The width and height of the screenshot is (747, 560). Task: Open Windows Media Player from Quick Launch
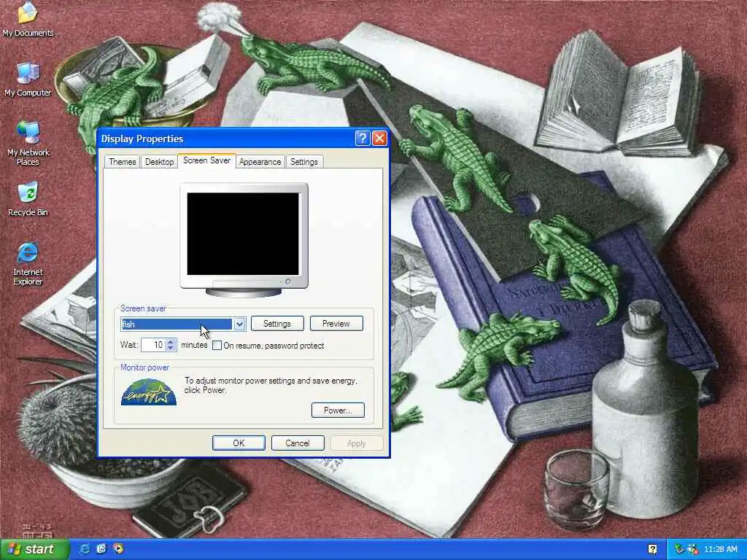(x=118, y=548)
